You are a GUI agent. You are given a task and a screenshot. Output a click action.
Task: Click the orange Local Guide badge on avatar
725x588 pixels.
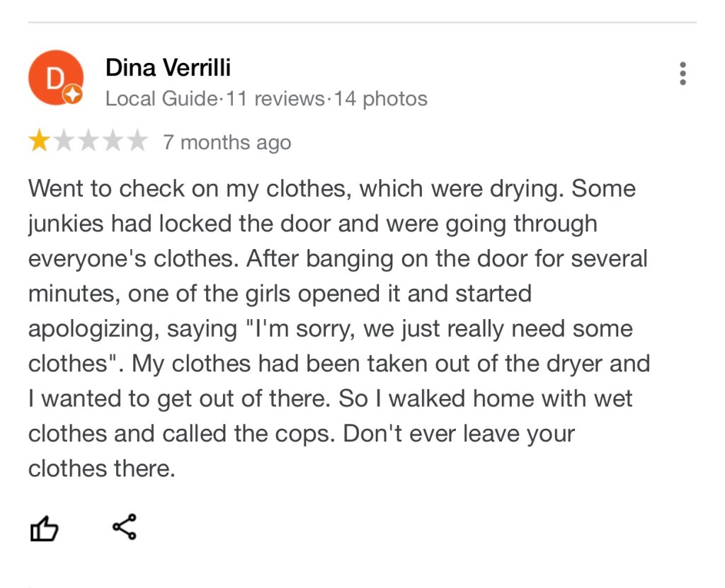pyautogui.click(x=74, y=95)
